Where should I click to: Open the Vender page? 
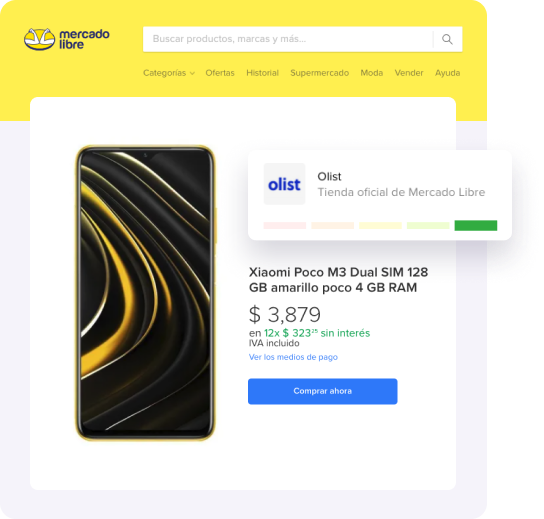409,73
